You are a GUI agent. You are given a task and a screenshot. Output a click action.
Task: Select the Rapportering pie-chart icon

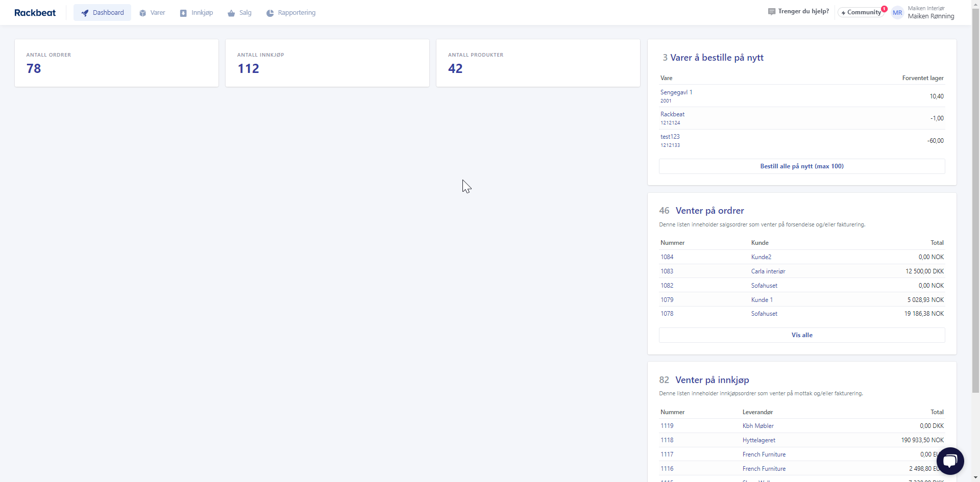click(269, 12)
